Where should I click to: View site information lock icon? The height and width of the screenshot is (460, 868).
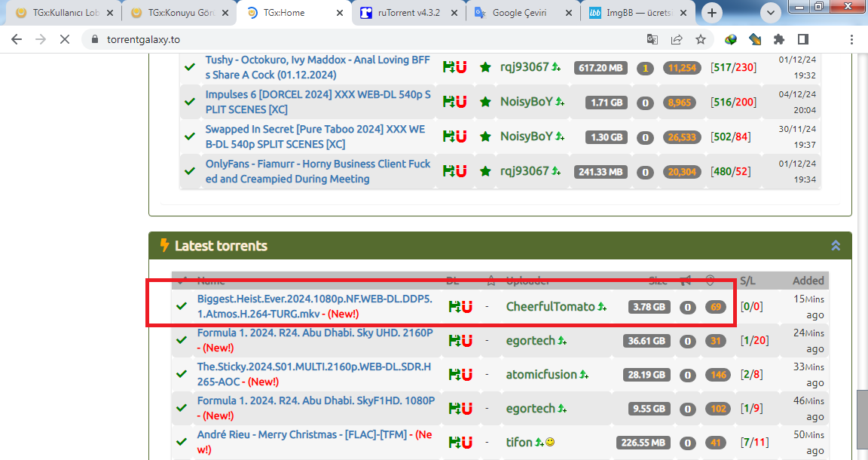pyautogui.click(x=95, y=39)
